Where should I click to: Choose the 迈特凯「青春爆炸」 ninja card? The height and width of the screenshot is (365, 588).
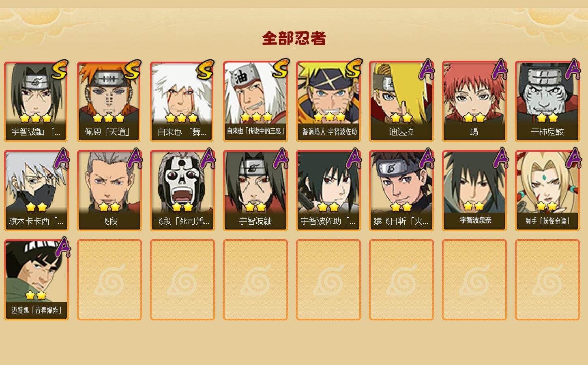36,280
